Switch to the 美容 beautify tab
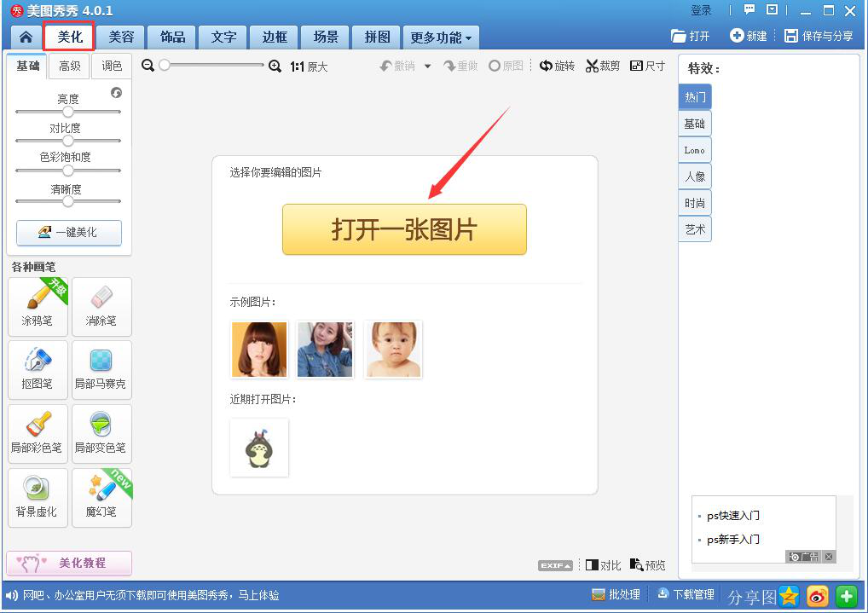Viewport: 868px width, 613px height. [x=120, y=37]
